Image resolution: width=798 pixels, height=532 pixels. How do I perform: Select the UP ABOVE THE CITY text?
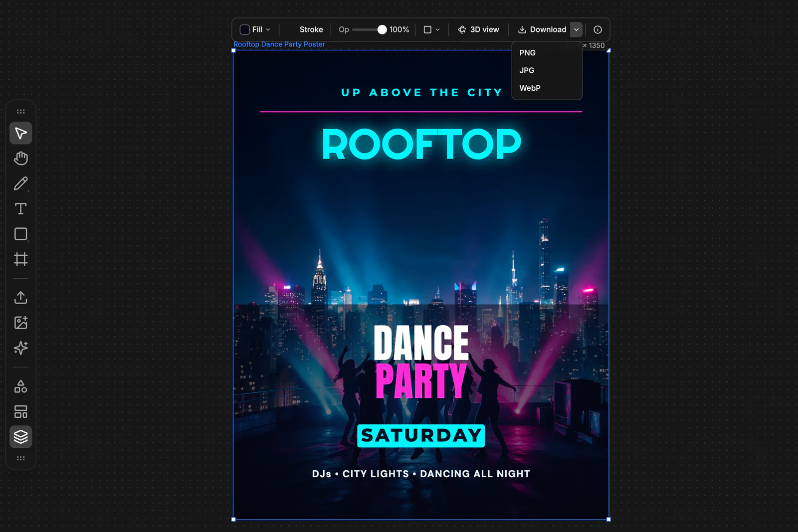point(421,93)
